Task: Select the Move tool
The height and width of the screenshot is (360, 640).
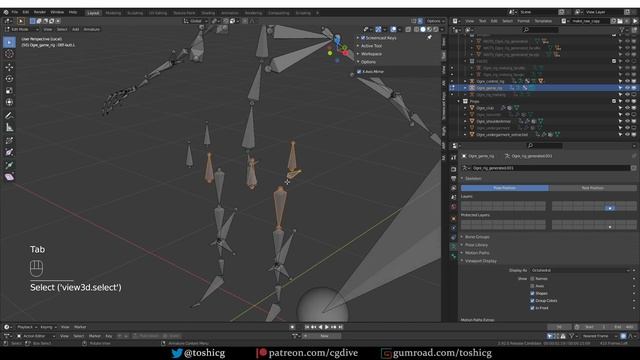Action: coord(9,67)
